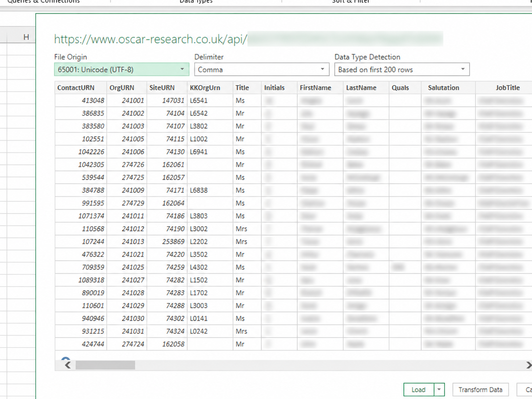This screenshot has width=532, height=399.
Task: Click ContactURN cell 940946
Action: tap(81, 319)
